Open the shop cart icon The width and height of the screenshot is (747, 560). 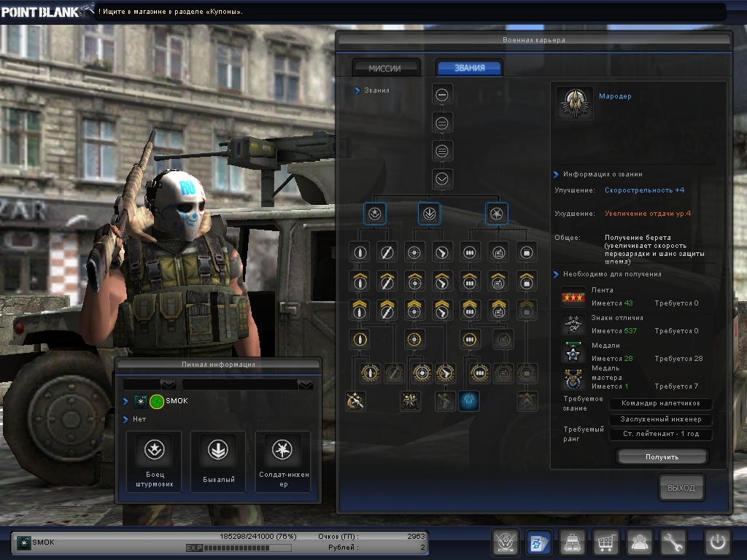click(606, 542)
